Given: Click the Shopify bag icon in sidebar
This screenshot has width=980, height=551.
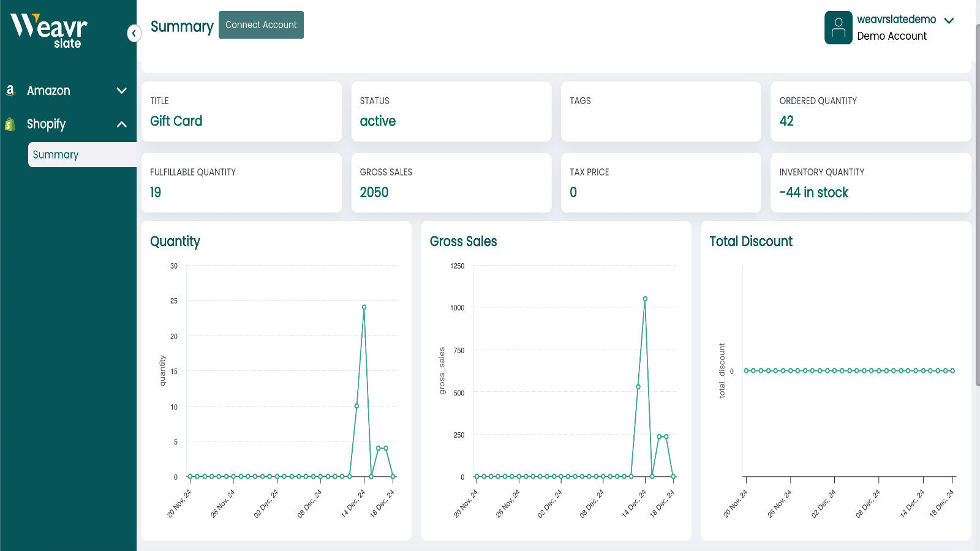Looking at the screenshot, I should tap(10, 124).
